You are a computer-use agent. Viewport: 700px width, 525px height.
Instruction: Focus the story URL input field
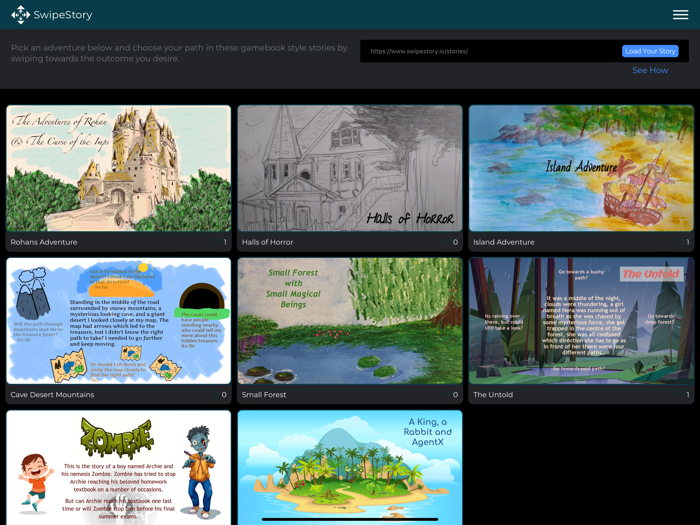491,51
